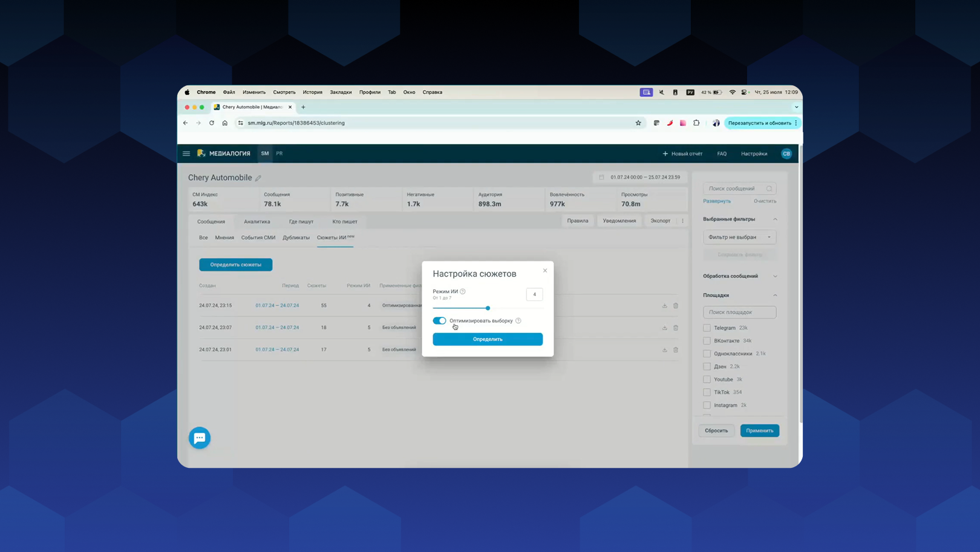Open the CB user avatar
This screenshot has height=552, width=980.
786,154
